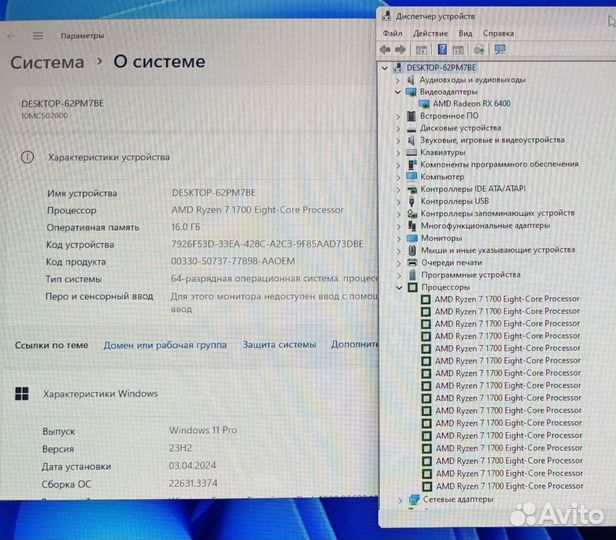
Task: Click the Код продукта value 00330-50737
Action: point(233,261)
